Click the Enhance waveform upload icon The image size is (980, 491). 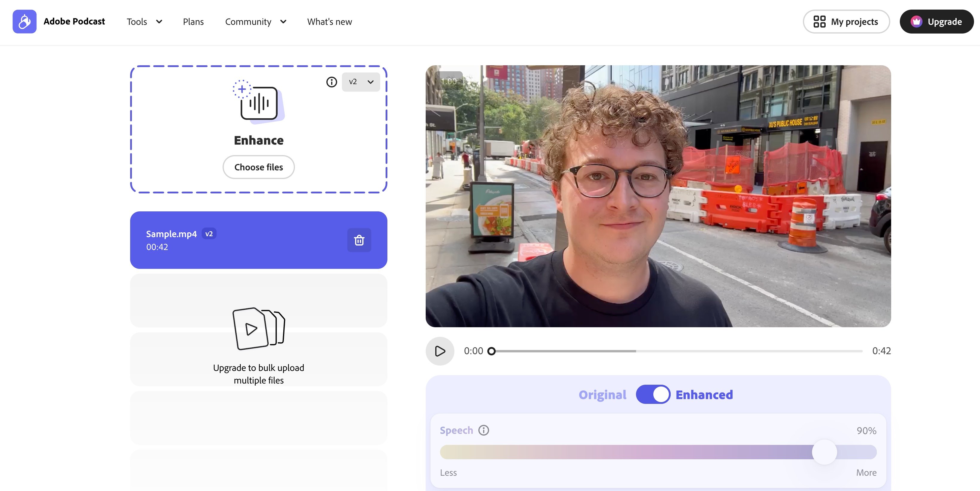click(259, 102)
